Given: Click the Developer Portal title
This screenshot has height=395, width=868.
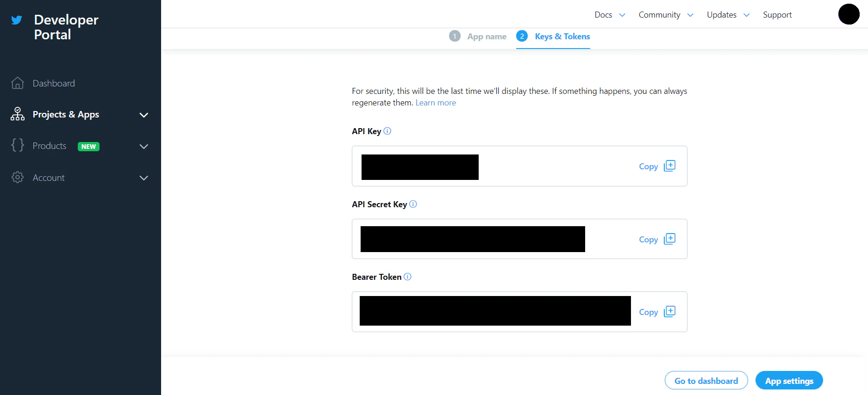Looking at the screenshot, I should [66, 27].
